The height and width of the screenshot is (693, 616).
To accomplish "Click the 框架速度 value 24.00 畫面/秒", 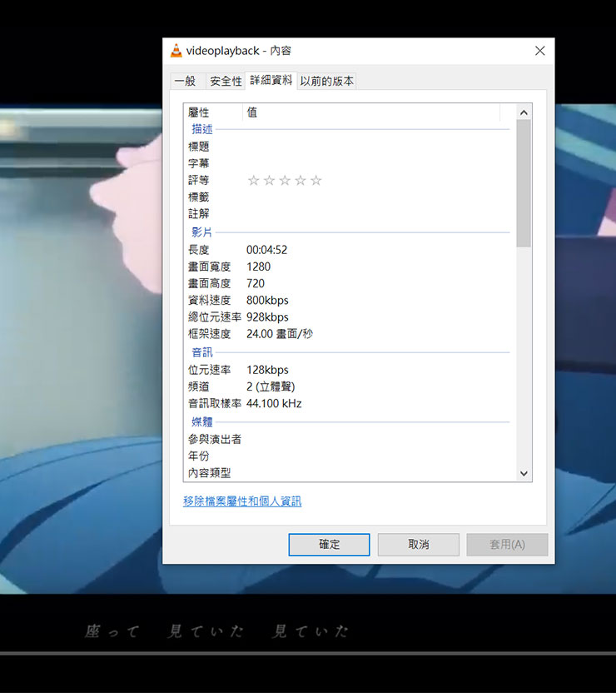I will 280,334.
